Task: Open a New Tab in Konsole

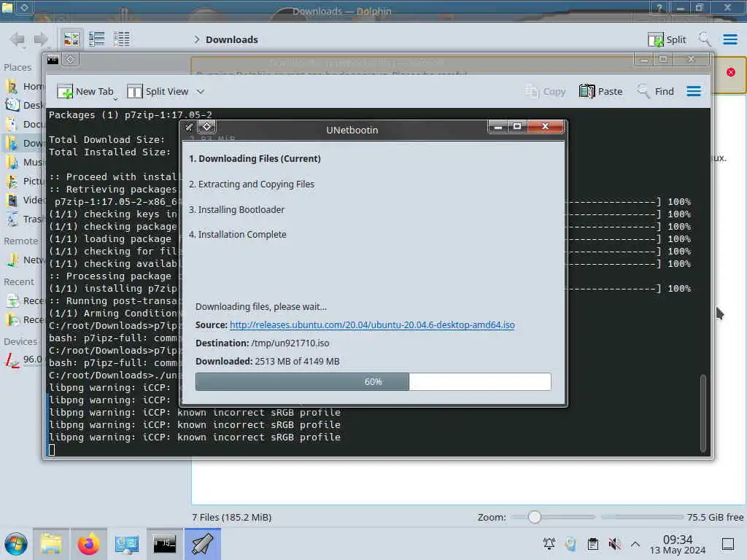Action: [85, 91]
